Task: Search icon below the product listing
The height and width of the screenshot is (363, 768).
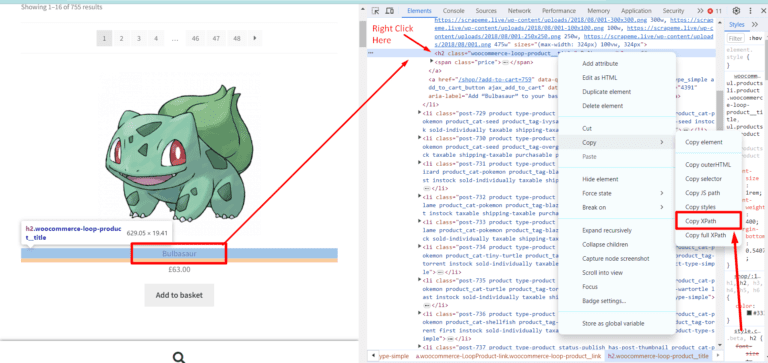Action: point(179,357)
